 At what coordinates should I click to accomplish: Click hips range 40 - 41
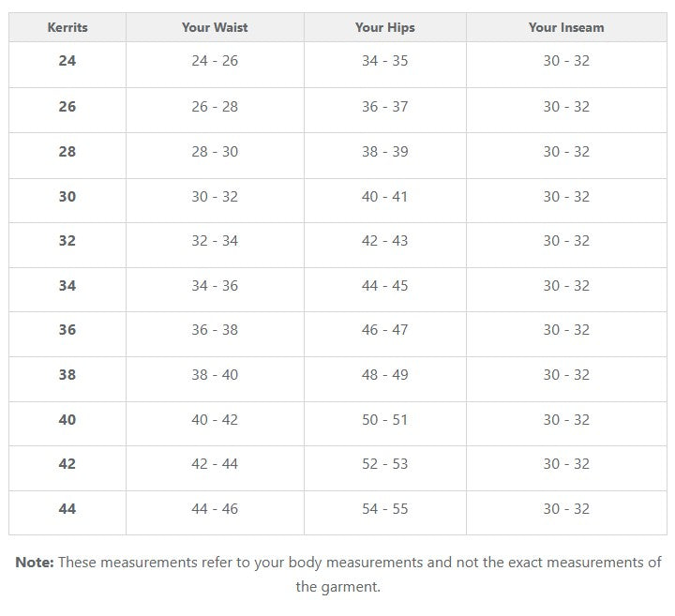click(384, 196)
